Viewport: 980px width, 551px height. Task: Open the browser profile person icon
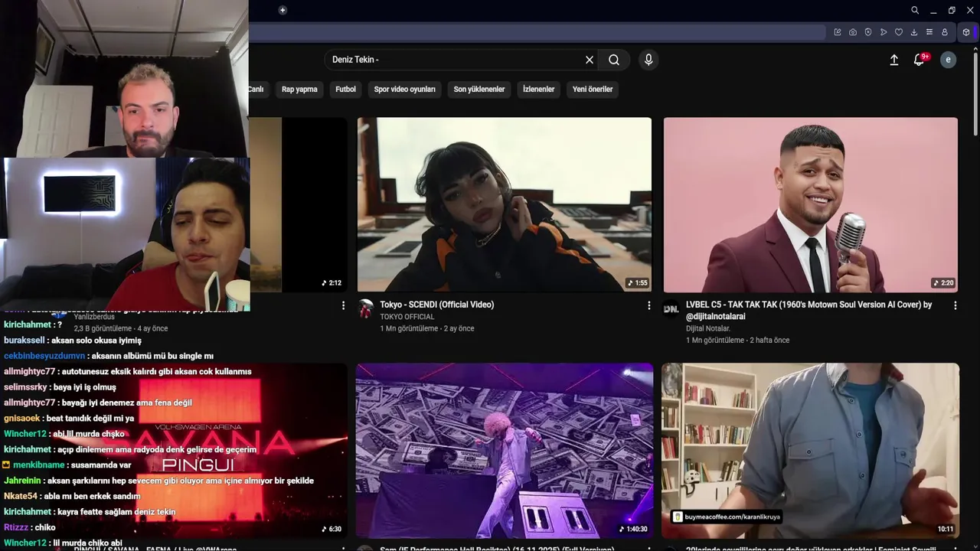point(945,32)
